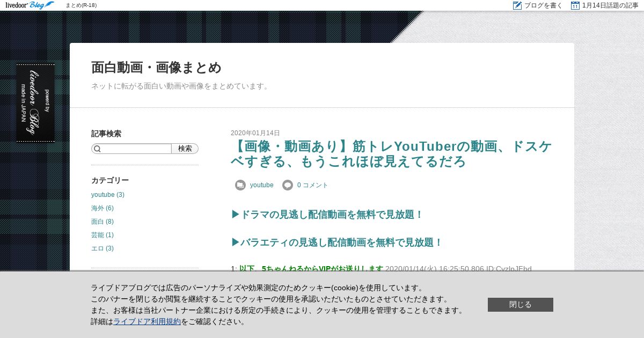Open category 面白 (8)

pyautogui.click(x=103, y=222)
